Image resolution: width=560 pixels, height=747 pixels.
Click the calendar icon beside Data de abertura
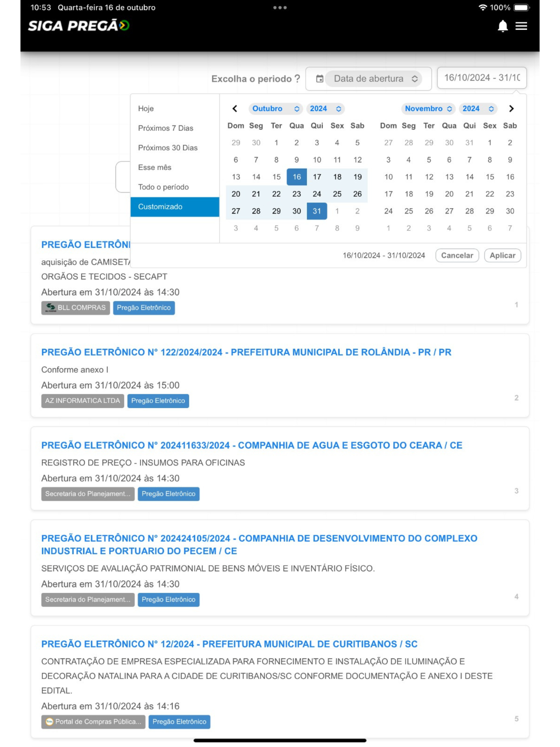point(320,79)
